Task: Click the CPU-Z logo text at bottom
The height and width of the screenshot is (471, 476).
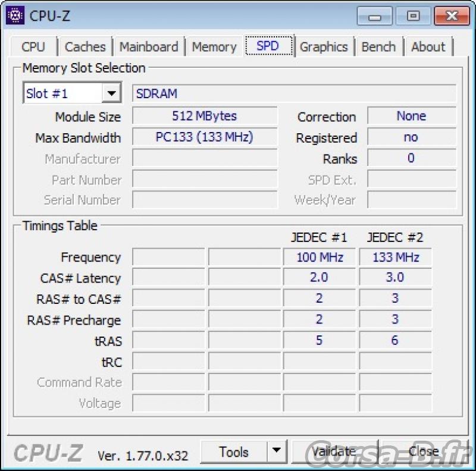Action: pyautogui.click(x=48, y=453)
